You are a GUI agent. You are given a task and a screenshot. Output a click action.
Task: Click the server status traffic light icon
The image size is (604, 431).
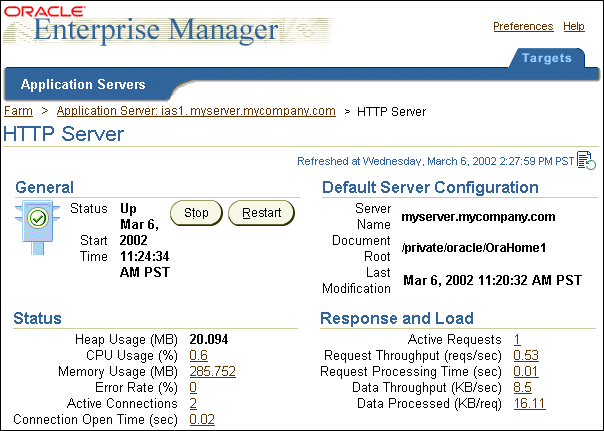click(37, 227)
